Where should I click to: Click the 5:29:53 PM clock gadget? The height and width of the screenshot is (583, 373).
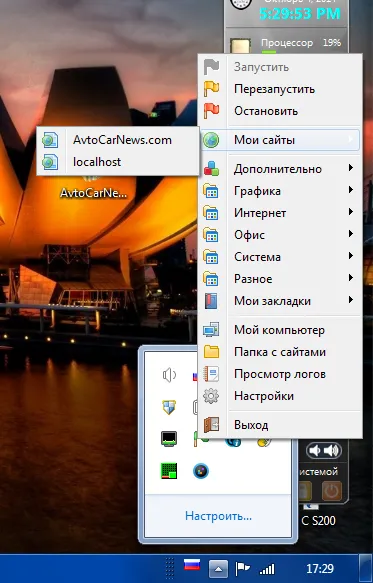click(x=300, y=14)
